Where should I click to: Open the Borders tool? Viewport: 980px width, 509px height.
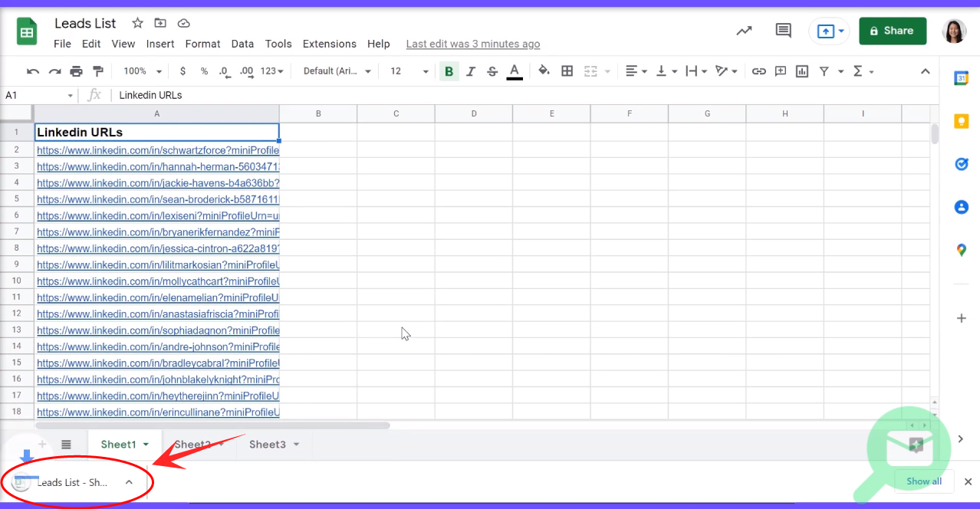pyautogui.click(x=567, y=71)
